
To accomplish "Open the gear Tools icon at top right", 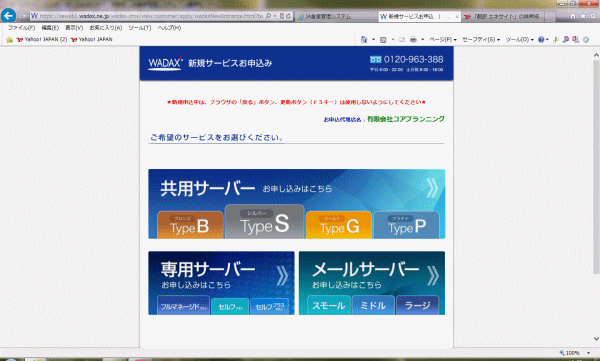I will (x=594, y=16).
